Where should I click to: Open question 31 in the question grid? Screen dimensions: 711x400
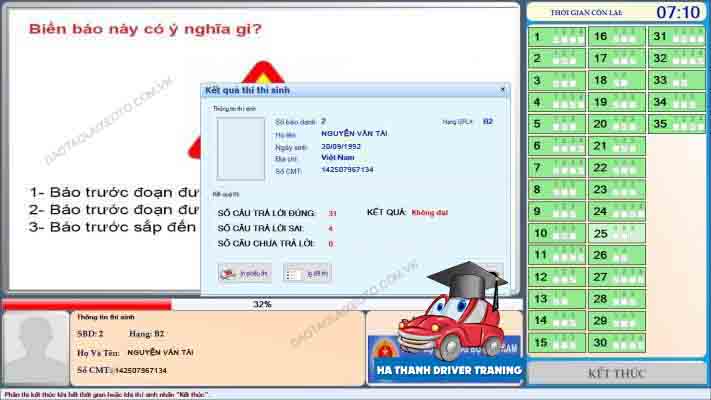675,37
